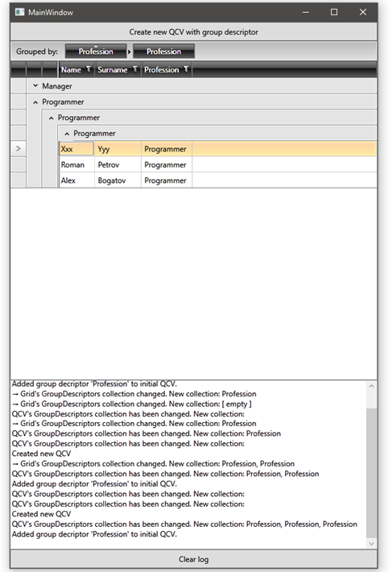Minimize the MainWindow
Image resolution: width=392 pixels, height=572 pixels.
coord(306,12)
